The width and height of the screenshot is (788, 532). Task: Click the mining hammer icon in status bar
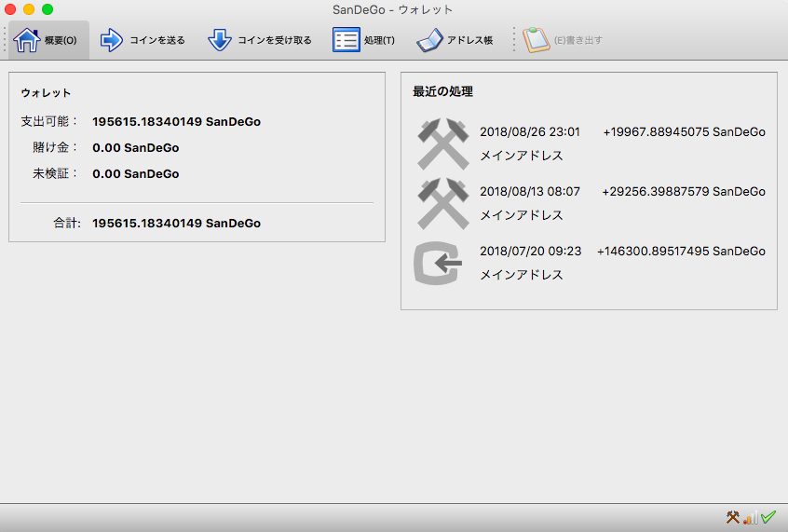[733, 517]
